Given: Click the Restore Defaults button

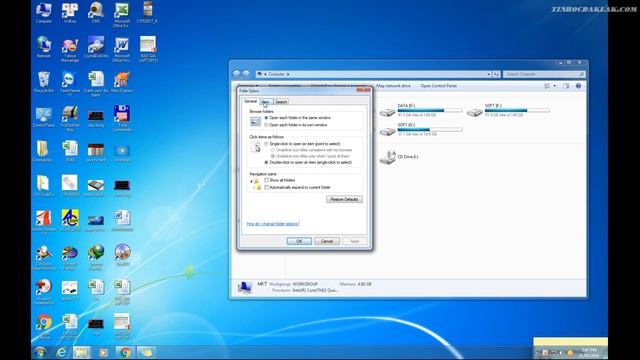Looking at the screenshot, I should 344,199.
